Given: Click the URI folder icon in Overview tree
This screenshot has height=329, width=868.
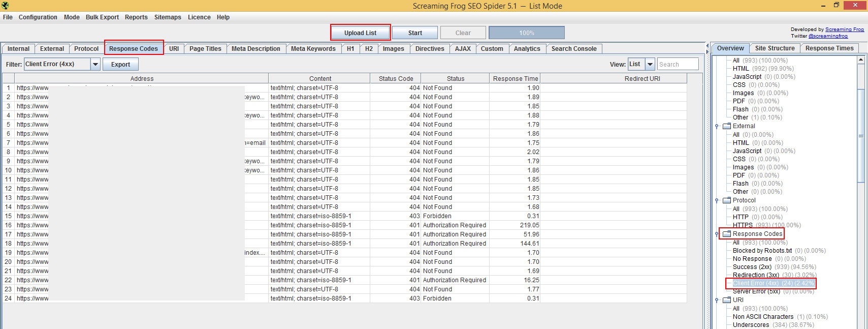Looking at the screenshot, I should (727, 300).
